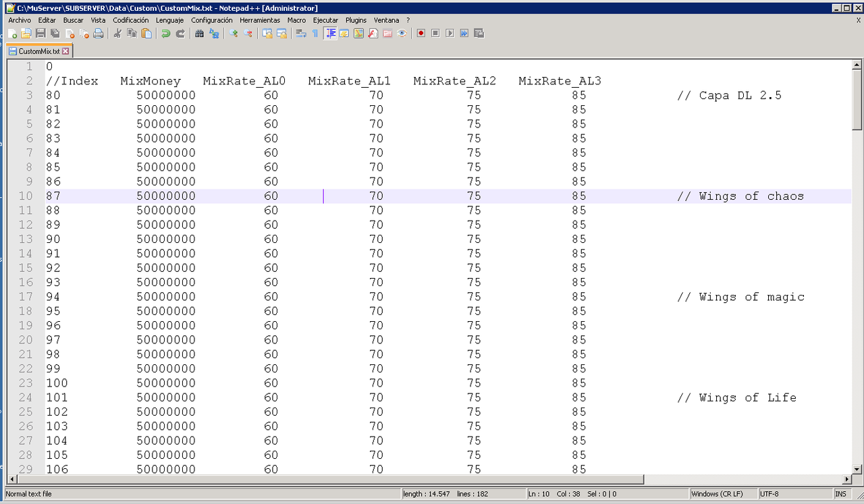The image size is (864, 504).
Task: Click the vertical scrollbar thumb
Action: [x=857, y=100]
